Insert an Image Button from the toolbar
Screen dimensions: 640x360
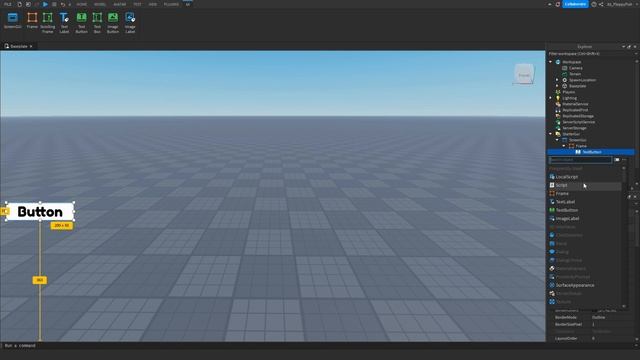[x=113, y=23]
